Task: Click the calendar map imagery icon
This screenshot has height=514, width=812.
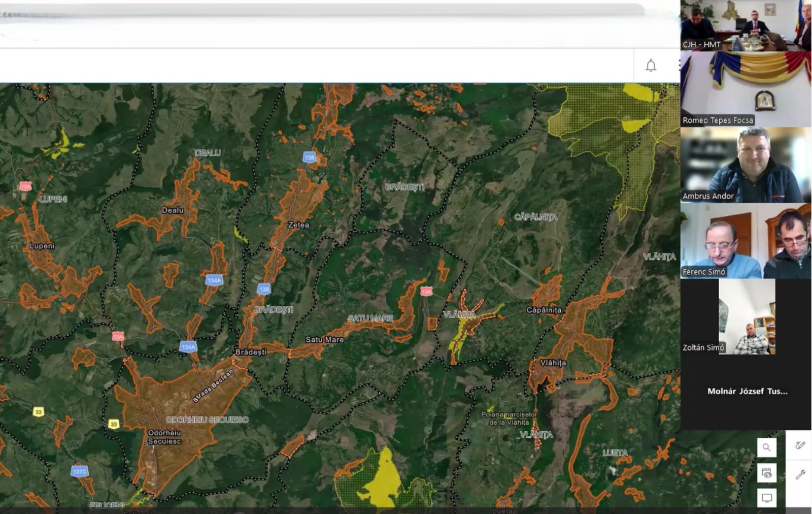Action: (x=766, y=473)
